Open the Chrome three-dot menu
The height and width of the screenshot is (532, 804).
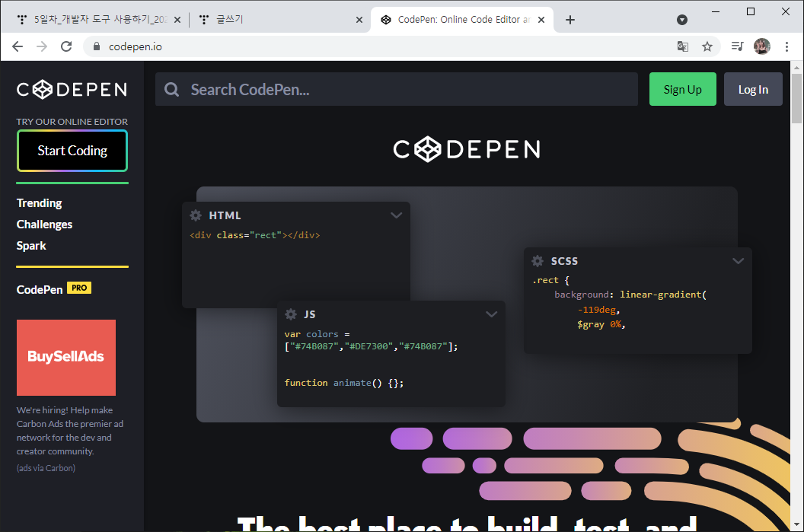(x=786, y=46)
